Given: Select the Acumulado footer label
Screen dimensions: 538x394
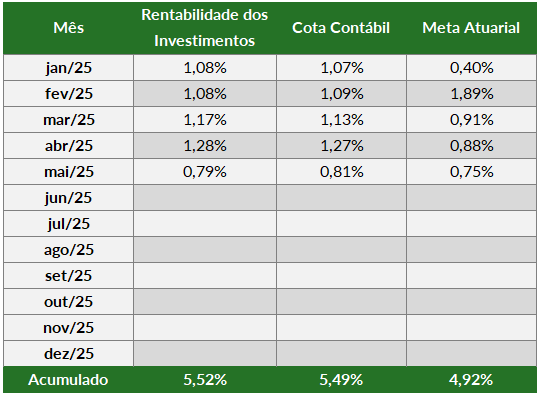Looking at the screenshot, I should pos(68,380).
